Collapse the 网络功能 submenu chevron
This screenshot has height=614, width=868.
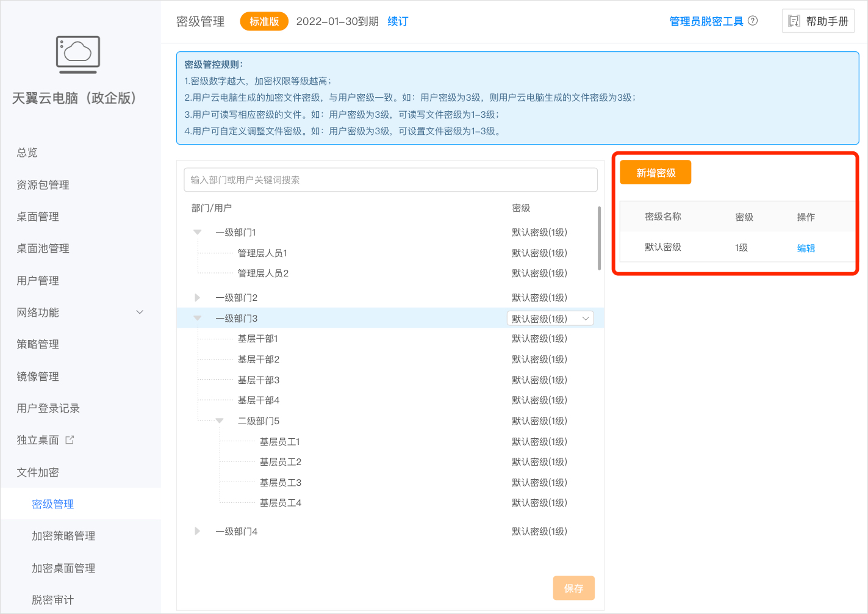[140, 312]
